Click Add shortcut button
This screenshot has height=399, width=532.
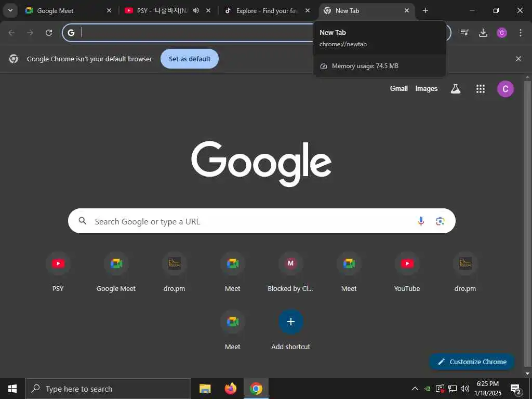[290, 330]
